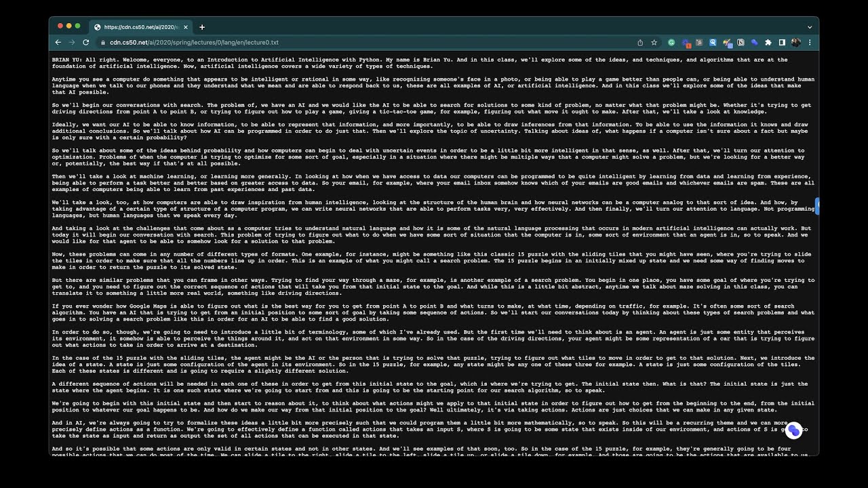The height and width of the screenshot is (488, 868).
Task: Expand the tab search dropdown arrow
Action: pyautogui.click(x=810, y=27)
